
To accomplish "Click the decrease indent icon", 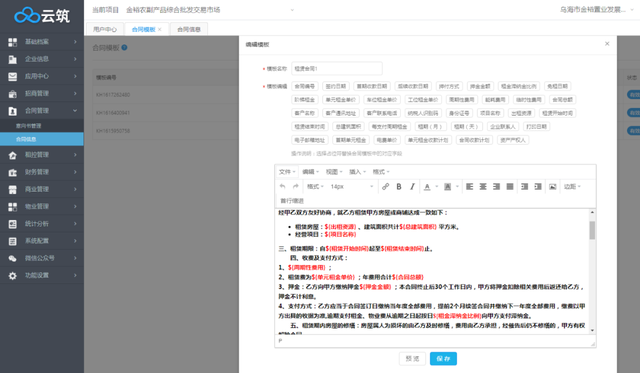I will point(524,186).
